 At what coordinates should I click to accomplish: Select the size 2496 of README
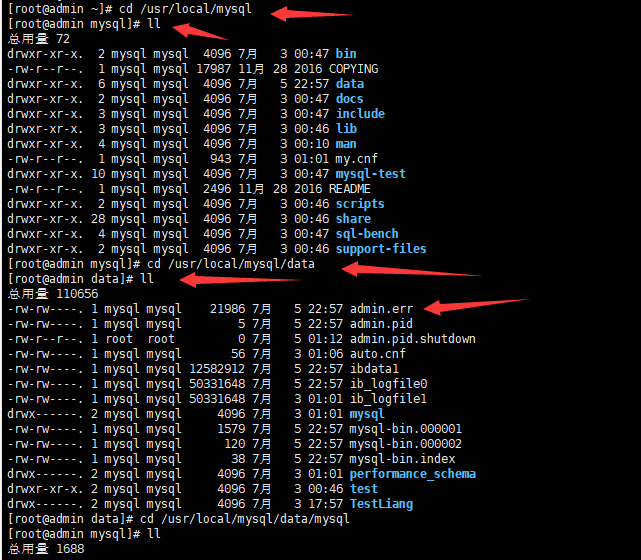pyautogui.click(x=217, y=189)
